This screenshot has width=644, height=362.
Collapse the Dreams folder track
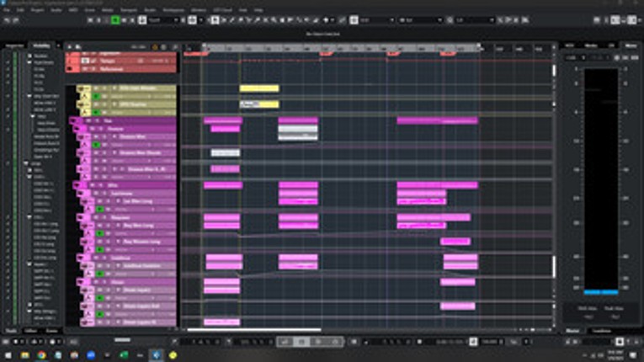coord(79,129)
